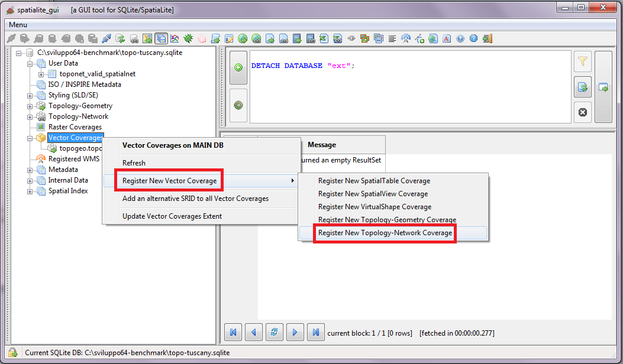The width and height of the screenshot is (623, 364).
Task: Expand the Styling (SLD/SE) node
Action: (30, 96)
